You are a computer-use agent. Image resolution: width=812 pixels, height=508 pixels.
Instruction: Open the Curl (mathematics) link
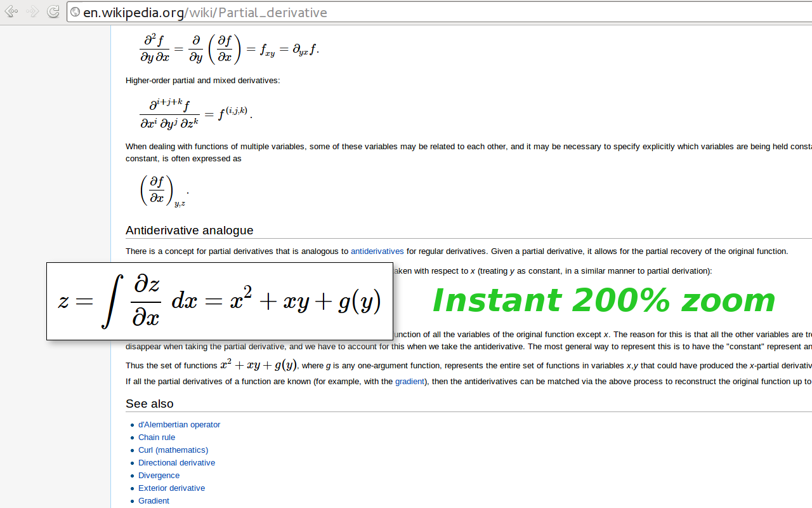173,450
